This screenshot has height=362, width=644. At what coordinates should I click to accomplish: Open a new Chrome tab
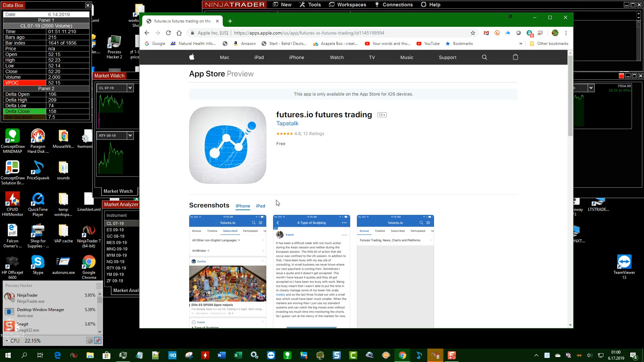click(230, 21)
